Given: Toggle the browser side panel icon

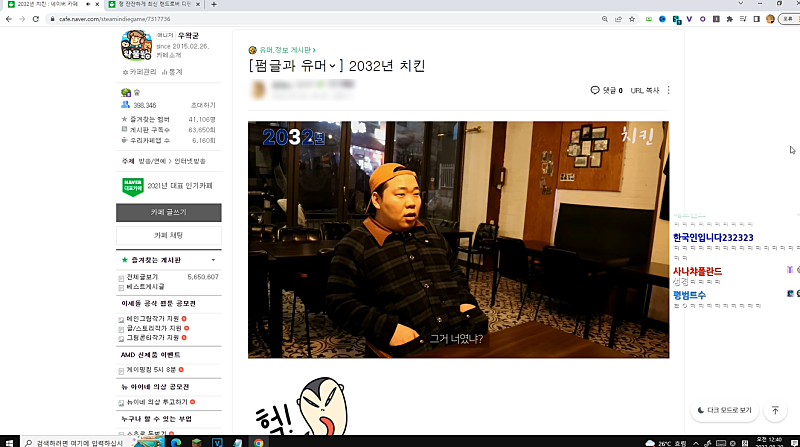Looking at the screenshot, I should tap(757, 19).
